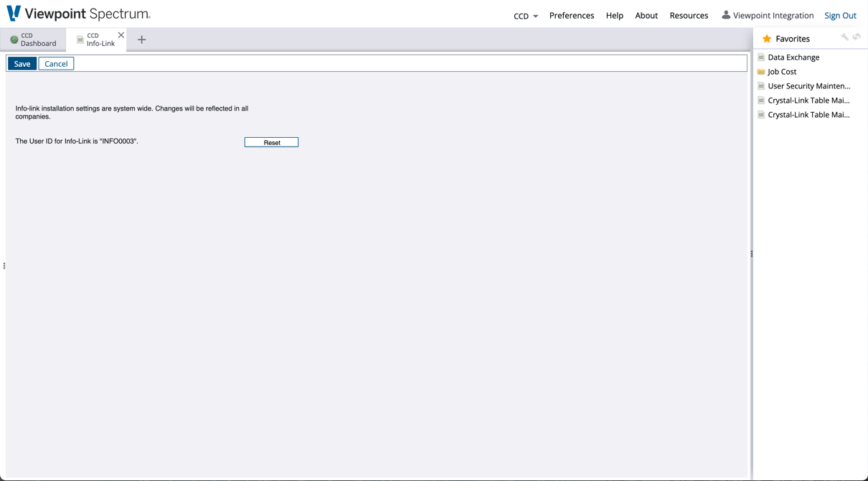The image size is (868, 481).
Task: Expand the Job Cost favorites folder
Action: [x=781, y=72]
